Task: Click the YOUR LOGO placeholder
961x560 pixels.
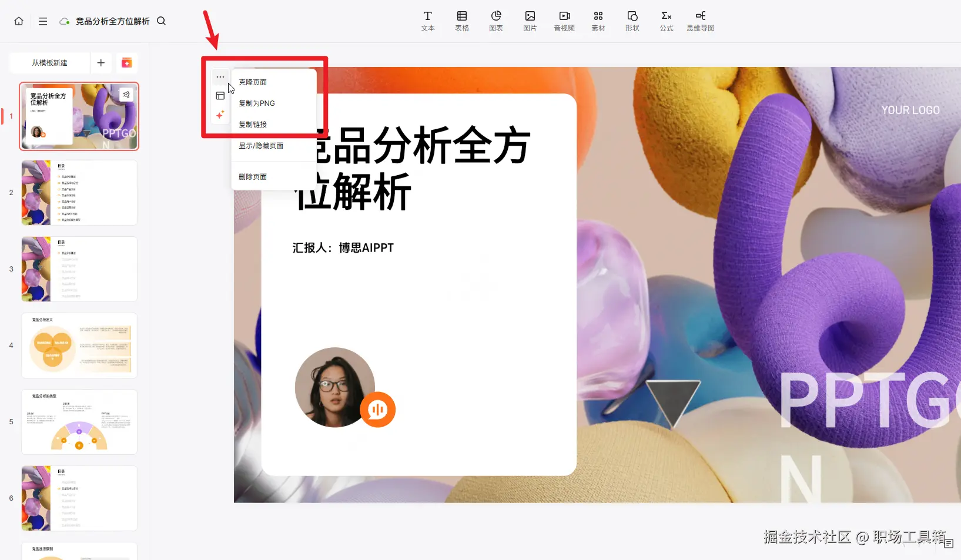Action: (x=910, y=110)
